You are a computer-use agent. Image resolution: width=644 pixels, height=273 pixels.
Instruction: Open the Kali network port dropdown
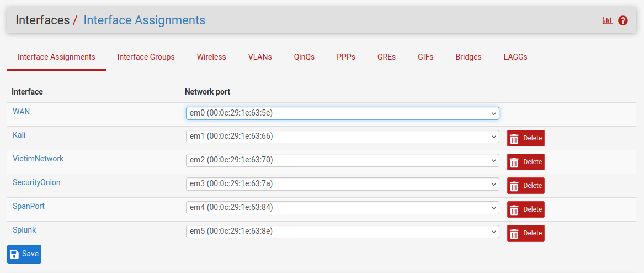coord(342,136)
